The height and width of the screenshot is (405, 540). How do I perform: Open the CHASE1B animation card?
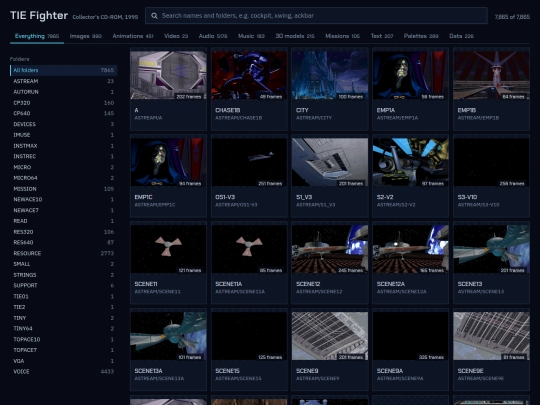(249, 90)
